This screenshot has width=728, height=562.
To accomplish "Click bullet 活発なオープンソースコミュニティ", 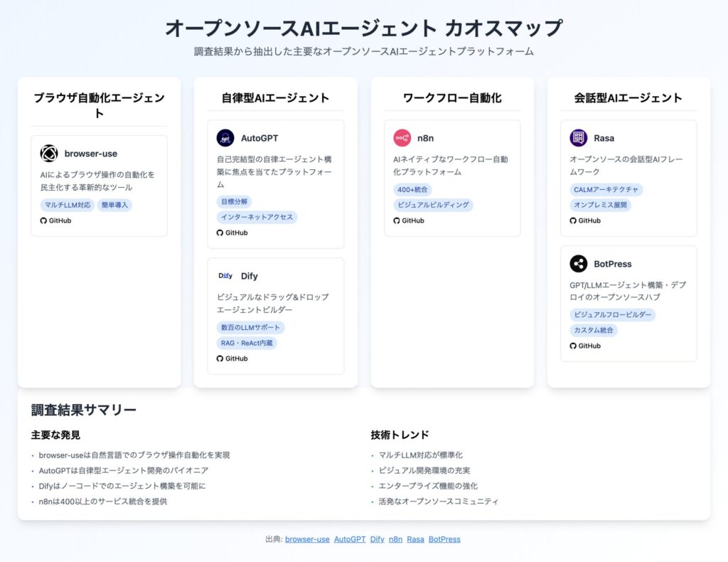I will [x=439, y=501].
